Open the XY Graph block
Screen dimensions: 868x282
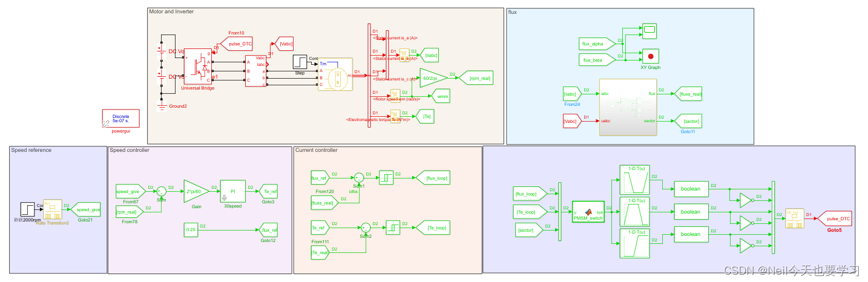(x=651, y=56)
